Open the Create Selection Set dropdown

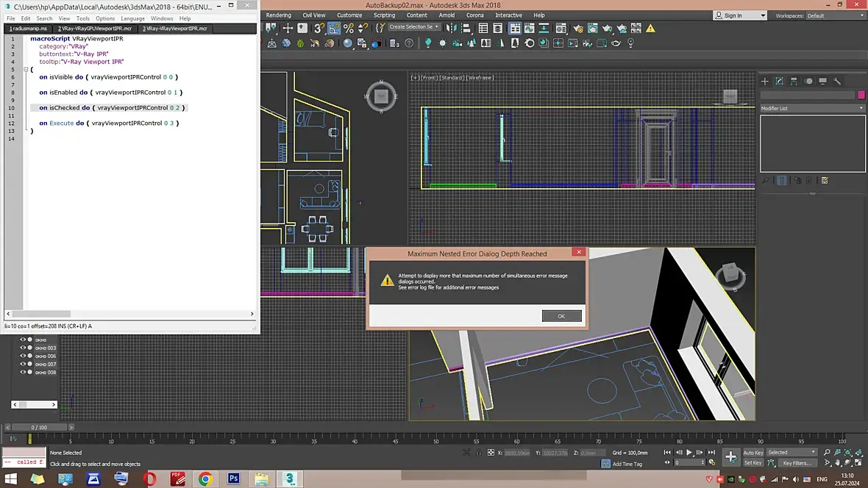[414, 27]
